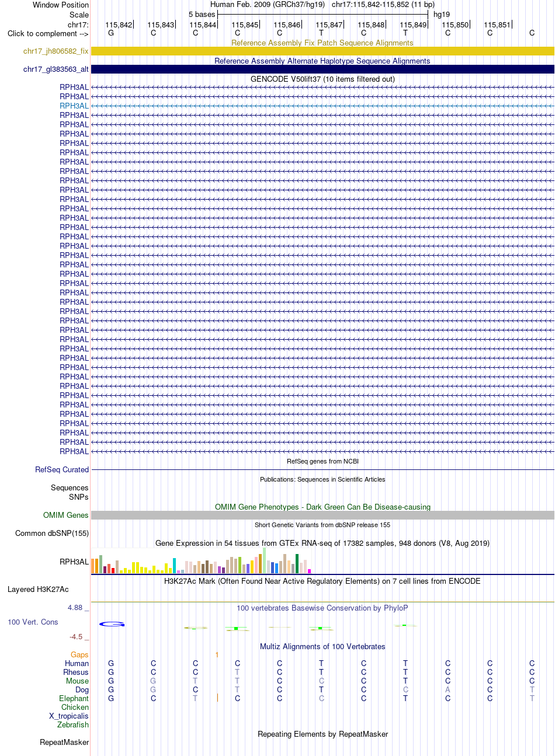555x756 pixels.
Task: Click the 'H3K27Ac Mark' ENCODE track title
Action: (x=322, y=581)
